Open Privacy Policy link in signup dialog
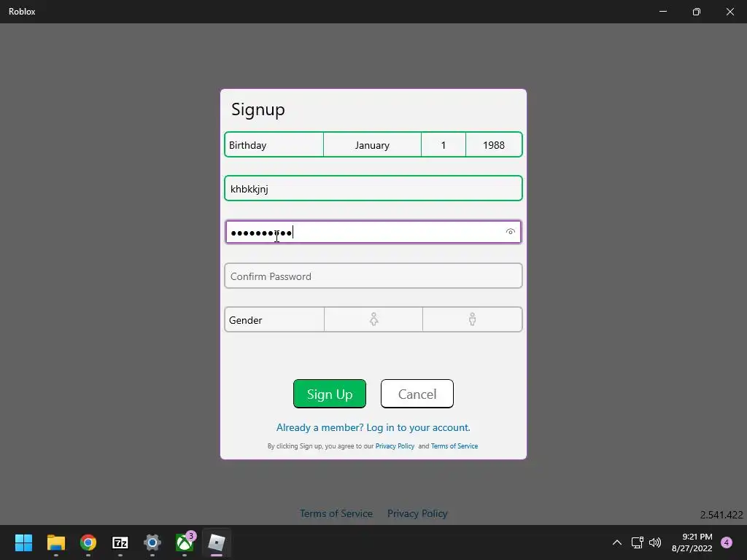This screenshot has height=560, width=747. 395,446
